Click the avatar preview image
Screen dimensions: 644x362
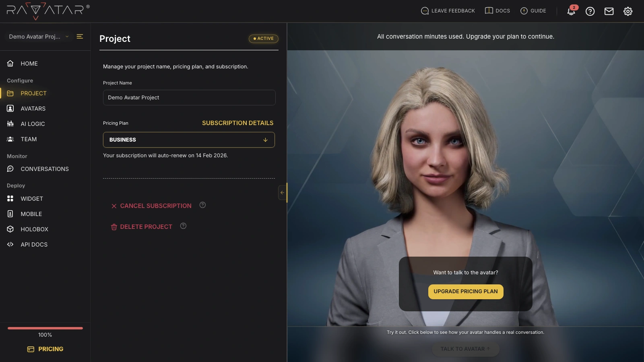466,188
